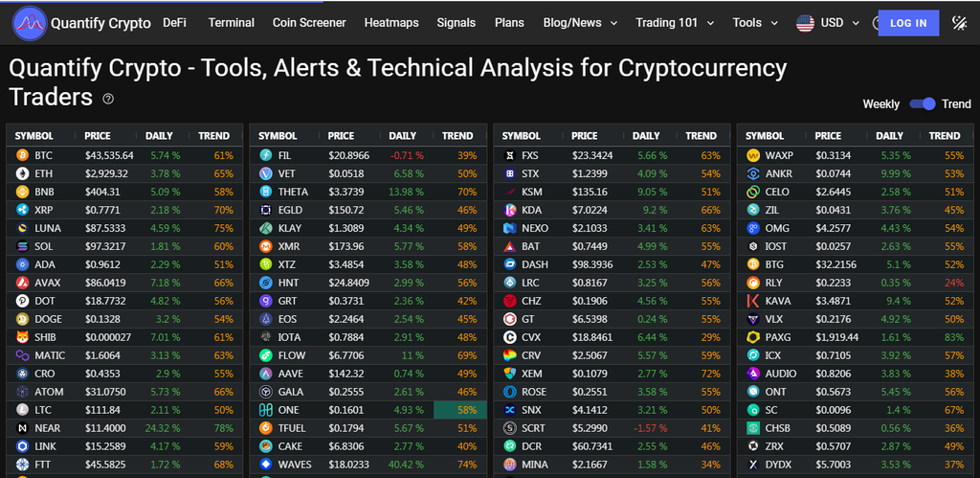Click the XMR coin icon

coord(266,246)
